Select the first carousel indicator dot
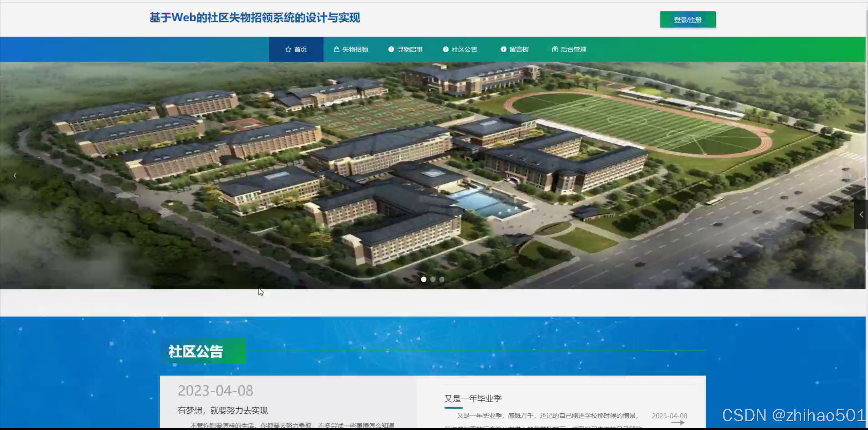868x430 pixels. pos(424,279)
